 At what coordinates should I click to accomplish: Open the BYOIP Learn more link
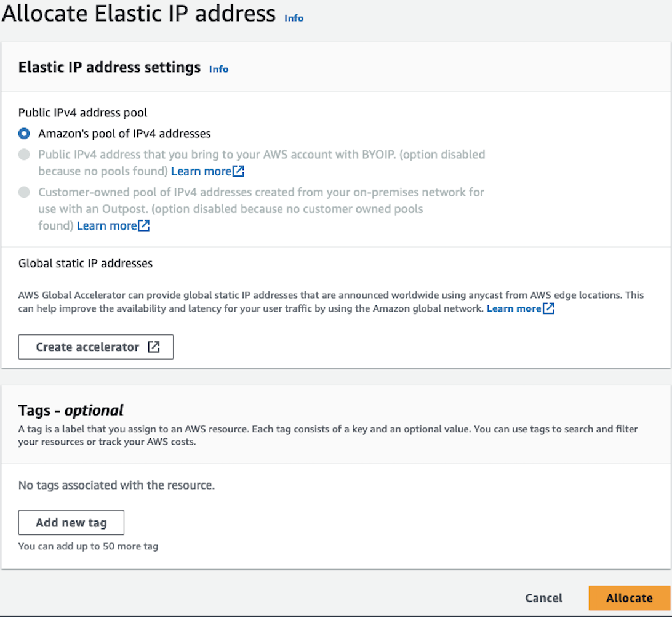pos(201,171)
